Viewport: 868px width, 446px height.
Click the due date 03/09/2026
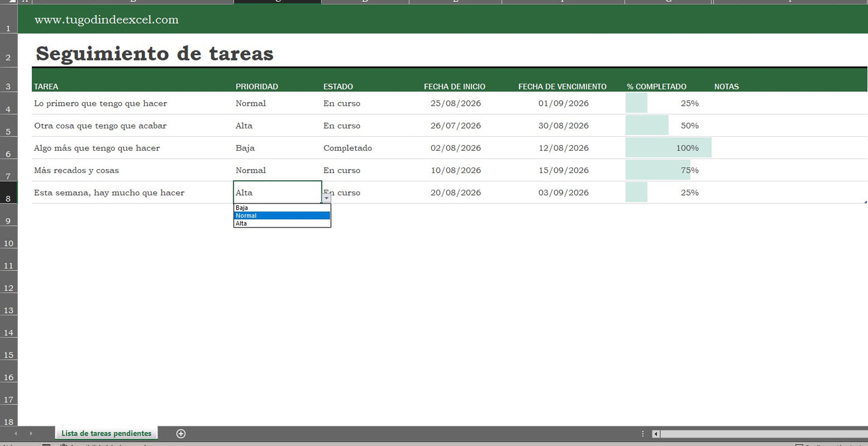pos(563,193)
